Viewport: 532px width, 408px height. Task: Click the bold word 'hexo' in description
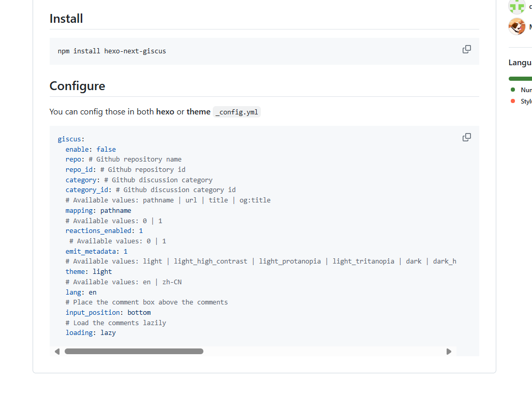165,112
